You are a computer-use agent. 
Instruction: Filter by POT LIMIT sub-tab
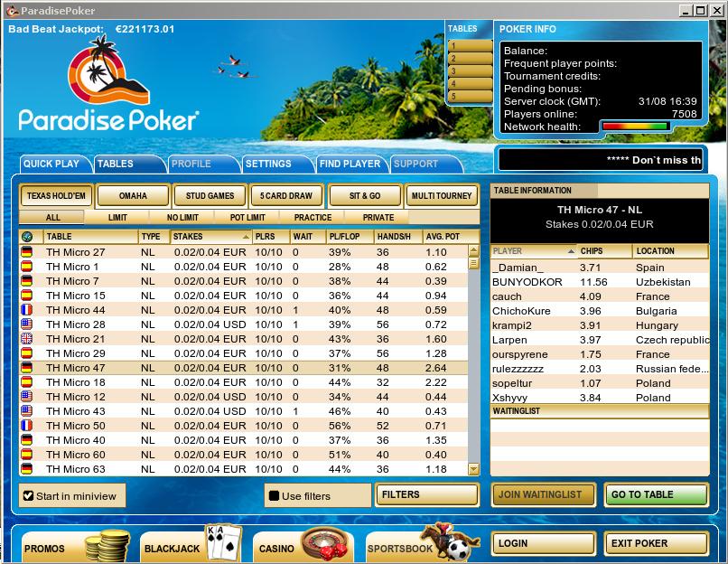click(247, 218)
